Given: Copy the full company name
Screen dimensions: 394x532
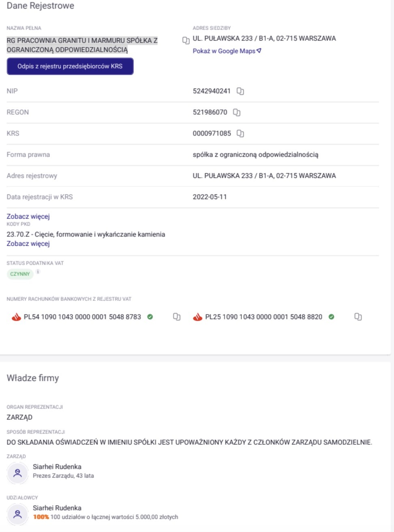Looking at the screenshot, I should tap(186, 41).
